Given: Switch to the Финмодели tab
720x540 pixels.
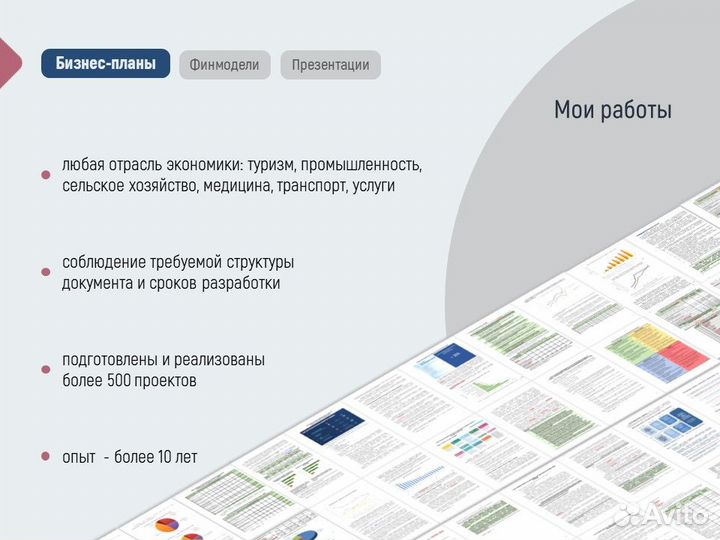Looking at the screenshot, I should (225, 65).
